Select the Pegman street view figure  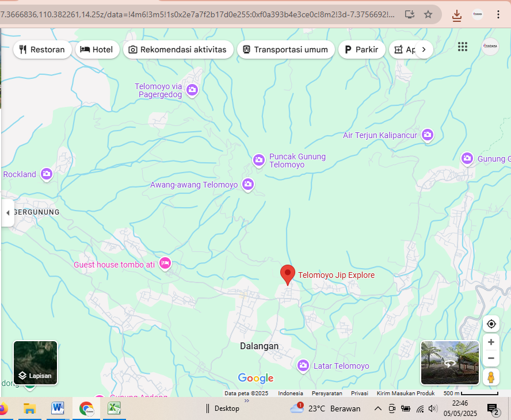tap(491, 378)
